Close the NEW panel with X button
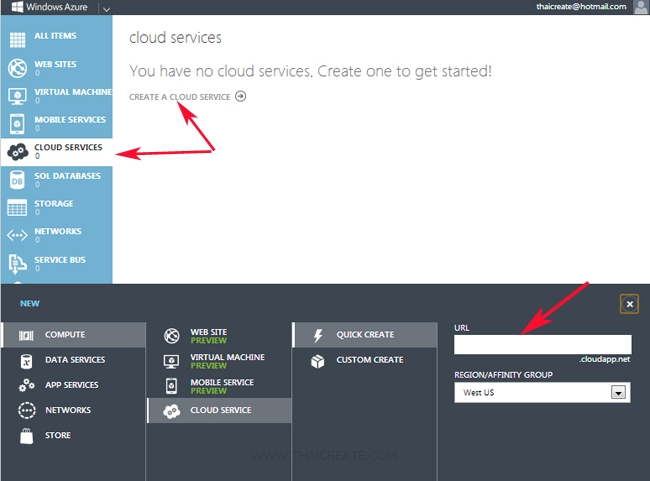The height and width of the screenshot is (481, 650). coord(629,304)
